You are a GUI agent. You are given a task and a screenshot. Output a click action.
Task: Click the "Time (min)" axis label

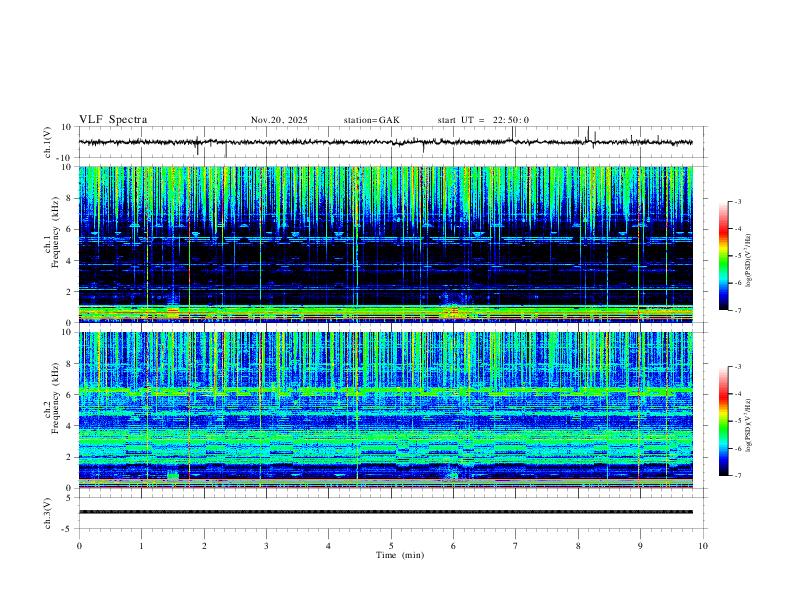pyautogui.click(x=400, y=555)
